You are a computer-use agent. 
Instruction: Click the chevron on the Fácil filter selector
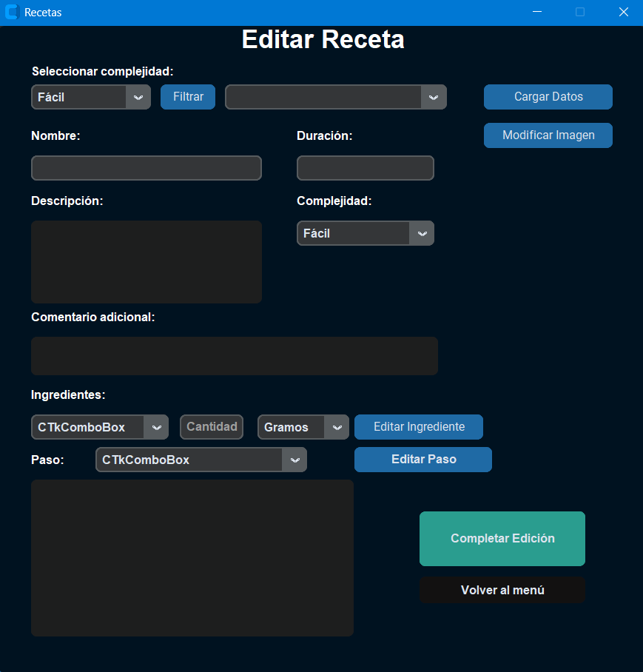click(x=140, y=97)
